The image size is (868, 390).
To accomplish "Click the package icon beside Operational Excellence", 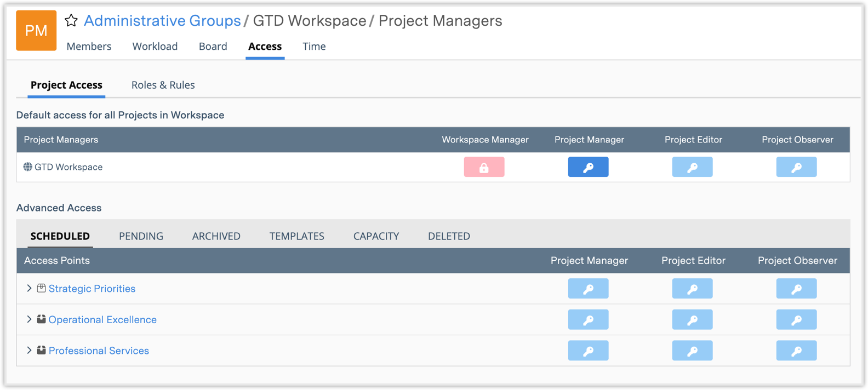I will (x=41, y=319).
